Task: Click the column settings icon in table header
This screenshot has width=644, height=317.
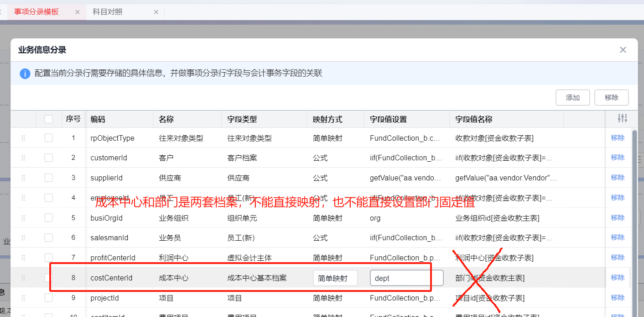Action: click(622, 119)
